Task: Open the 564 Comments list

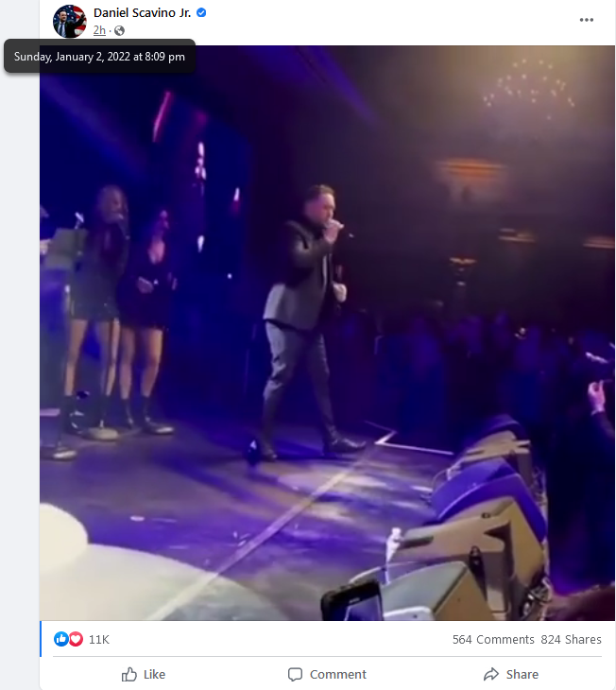Action: pos(493,639)
